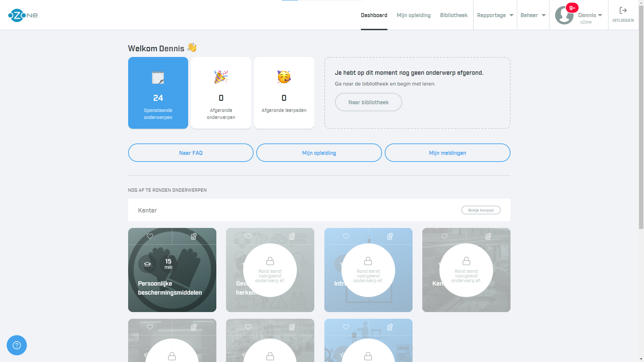
Task: Open the Dashboard tab
Action: pyautogui.click(x=374, y=15)
